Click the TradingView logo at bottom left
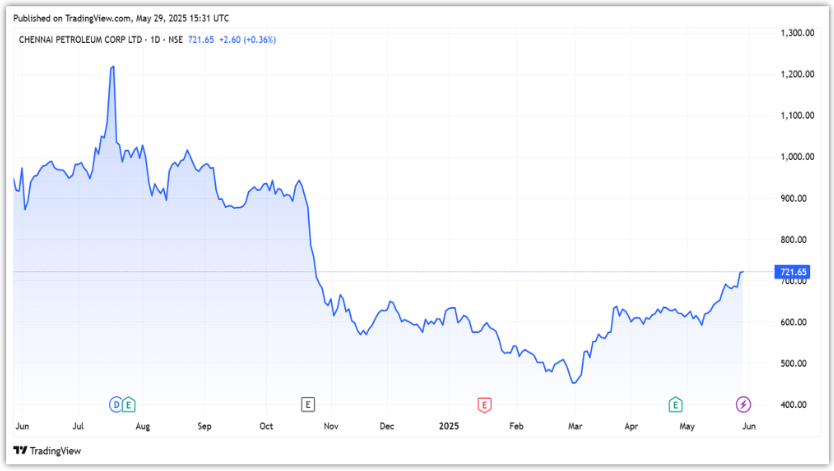The width and height of the screenshot is (834, 471). click(x=49, y=451)
